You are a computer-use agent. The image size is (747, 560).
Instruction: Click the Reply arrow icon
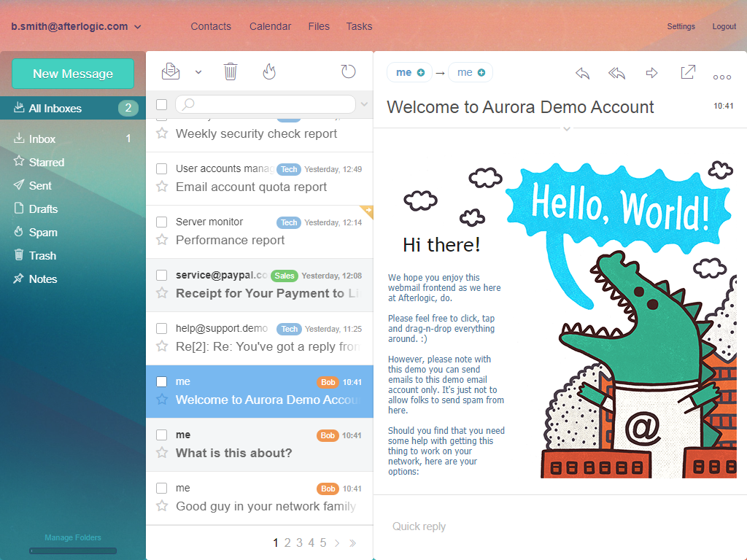(582, 73)
